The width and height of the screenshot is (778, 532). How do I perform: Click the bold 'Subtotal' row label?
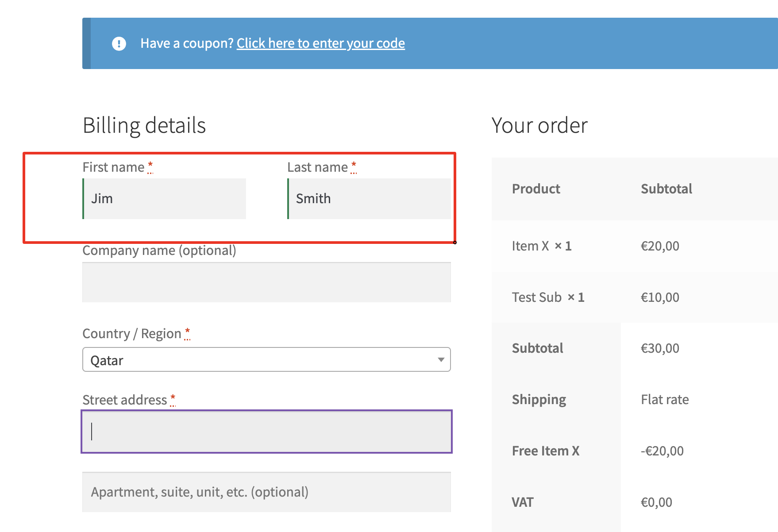[538, 348]
